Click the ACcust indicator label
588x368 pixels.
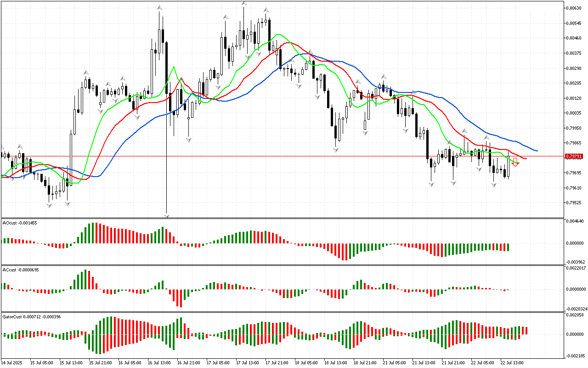click(x=20, y=270)
